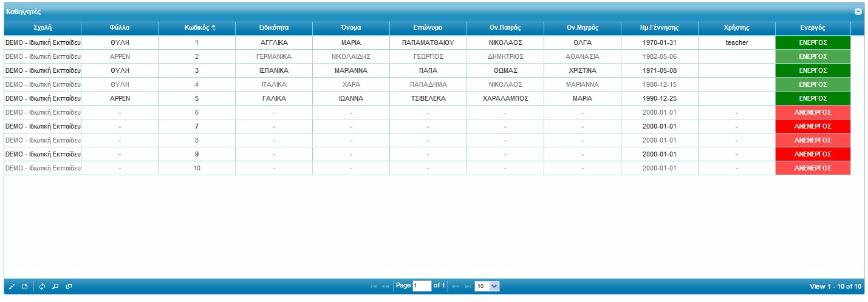The height and width of the screenshot is (302, 868).
Task: Click the previous page arrow
Action: coord(385,286)
